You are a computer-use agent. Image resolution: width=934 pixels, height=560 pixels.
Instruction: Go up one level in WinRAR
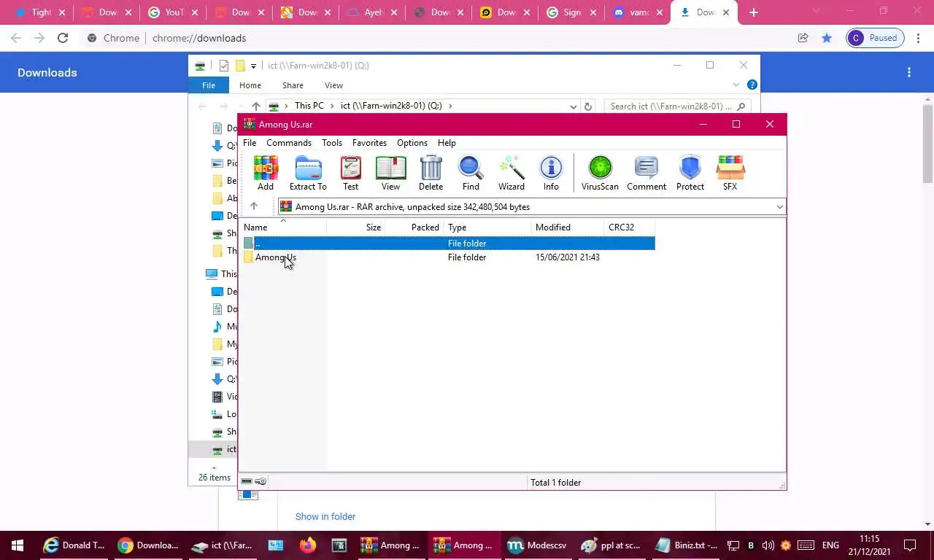[254, 206]
